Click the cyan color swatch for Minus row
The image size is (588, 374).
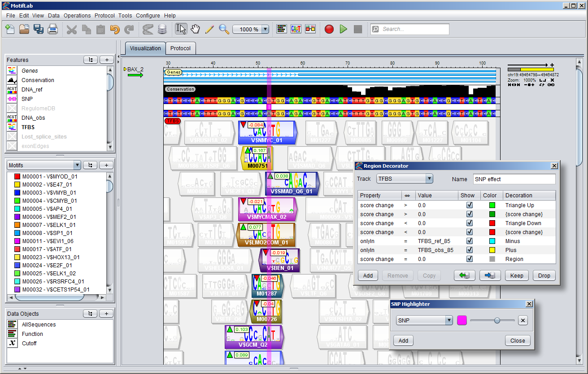pyautogui.click(x=492, y=241)
